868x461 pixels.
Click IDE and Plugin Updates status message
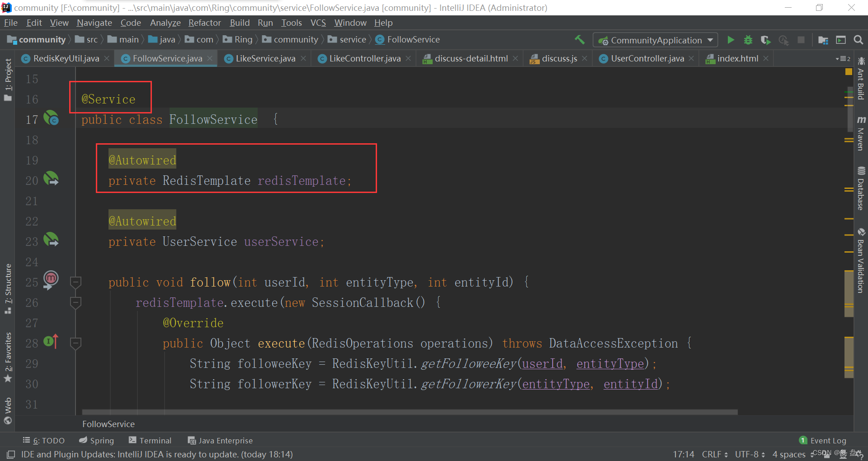tap(157, 454)
